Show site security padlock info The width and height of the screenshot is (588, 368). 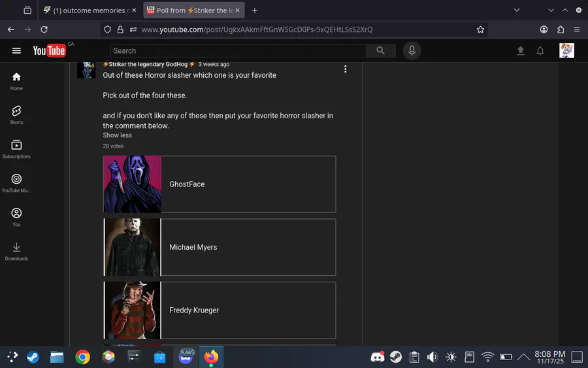(x=120, y=29)
